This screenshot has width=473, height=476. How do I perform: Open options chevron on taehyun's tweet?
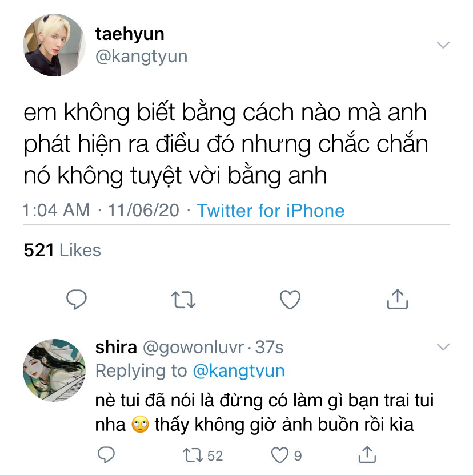pyautogui.click(x=443, y=45)
